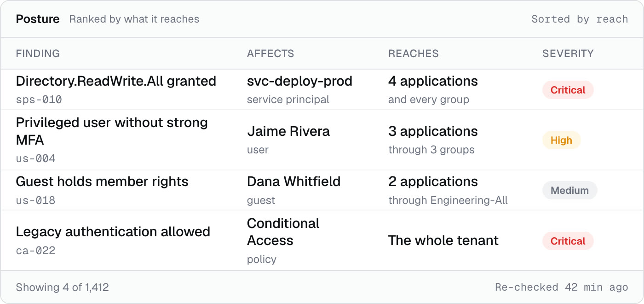This screenshot has height=304, width=644.
Task: Click the Critical badge for sps-010
Action: [x=568, y=90]
